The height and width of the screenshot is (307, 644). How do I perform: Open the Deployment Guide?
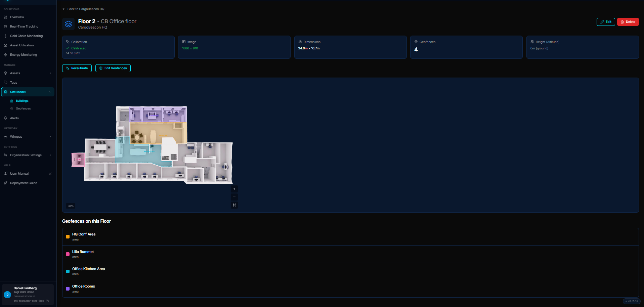point(24,183)
